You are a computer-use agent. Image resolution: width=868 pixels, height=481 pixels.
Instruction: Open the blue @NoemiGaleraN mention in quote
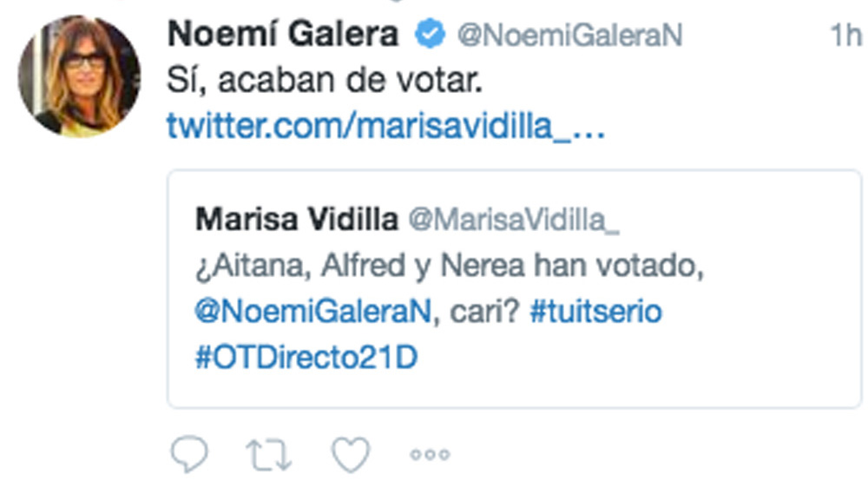[x=312, y=312]
